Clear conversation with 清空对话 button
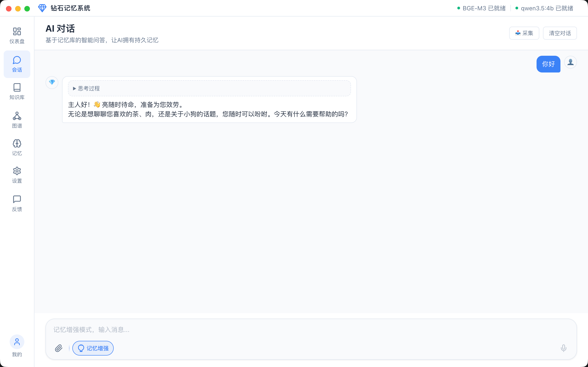 [x=560, y=33]
